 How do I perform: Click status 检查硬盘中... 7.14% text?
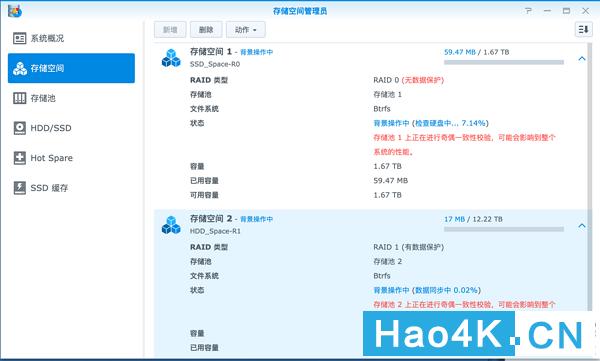[431, 123]
